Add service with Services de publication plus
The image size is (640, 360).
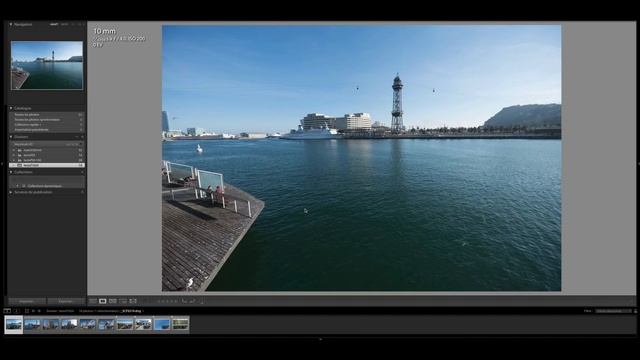(82, 192)
